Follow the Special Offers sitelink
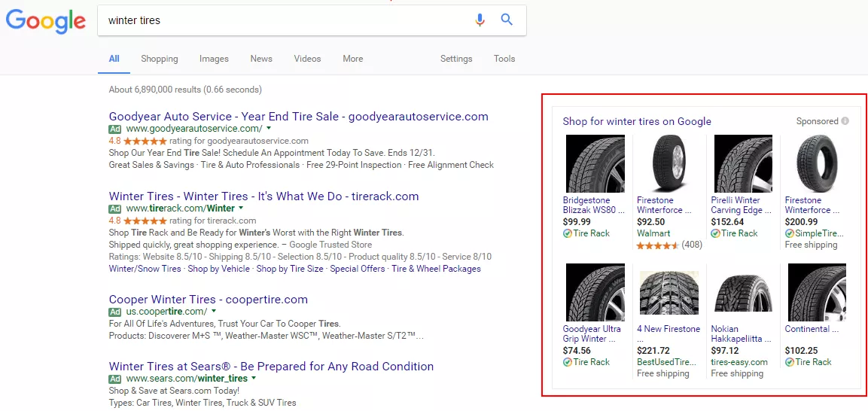This screenshot has width=868, height=411. point(357,269)
